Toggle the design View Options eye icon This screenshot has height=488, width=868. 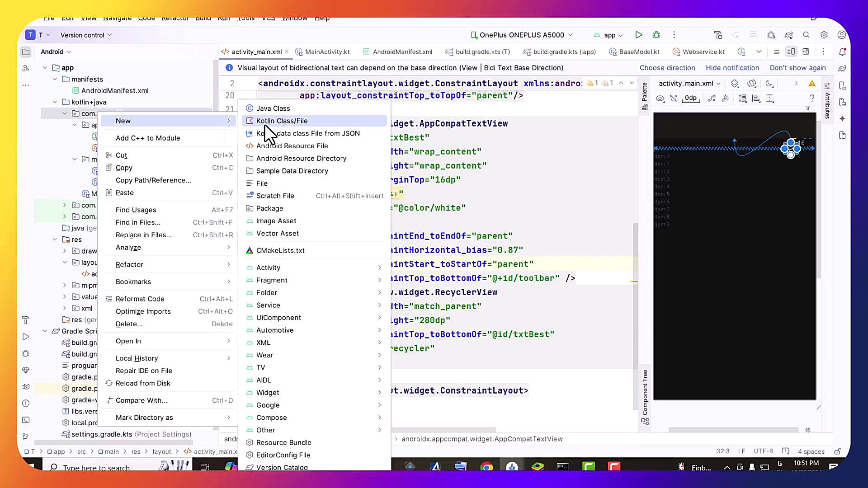coord(660,99)
